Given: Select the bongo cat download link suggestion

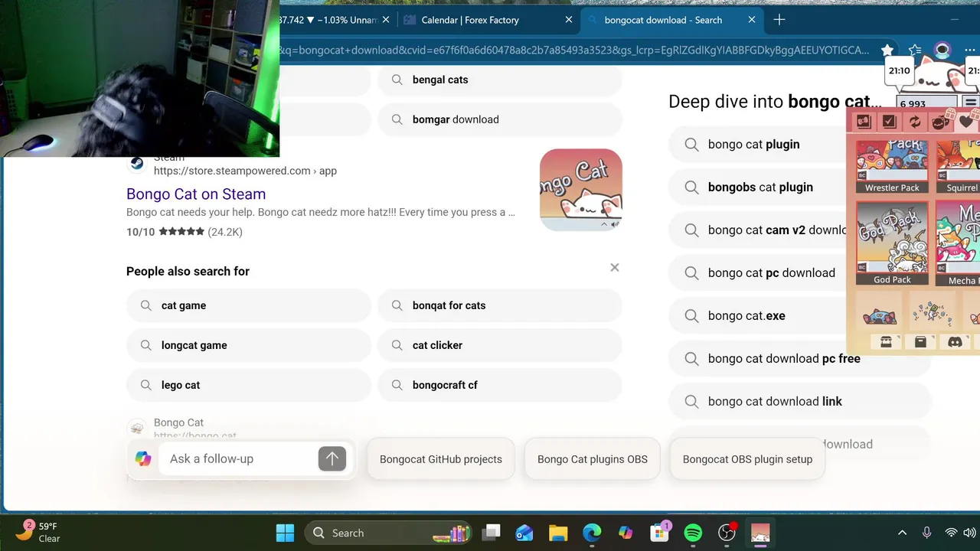Looking at the screenshot, I should (x=800, y=401).
